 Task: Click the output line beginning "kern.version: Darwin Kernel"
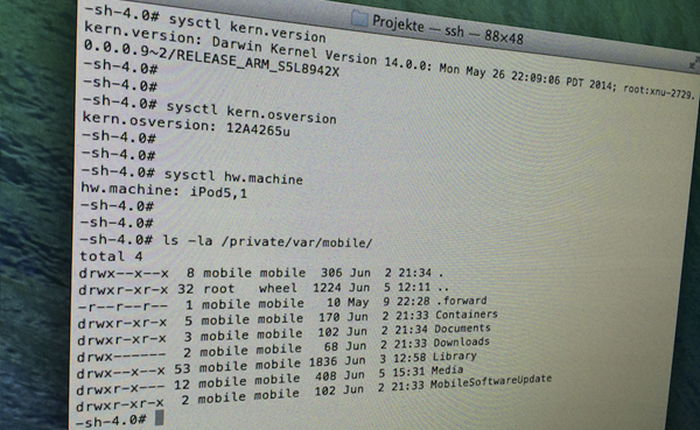(390, 63)
